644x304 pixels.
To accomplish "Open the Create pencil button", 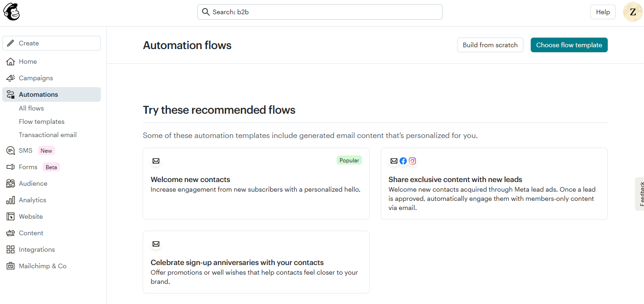I will [51, 43].
